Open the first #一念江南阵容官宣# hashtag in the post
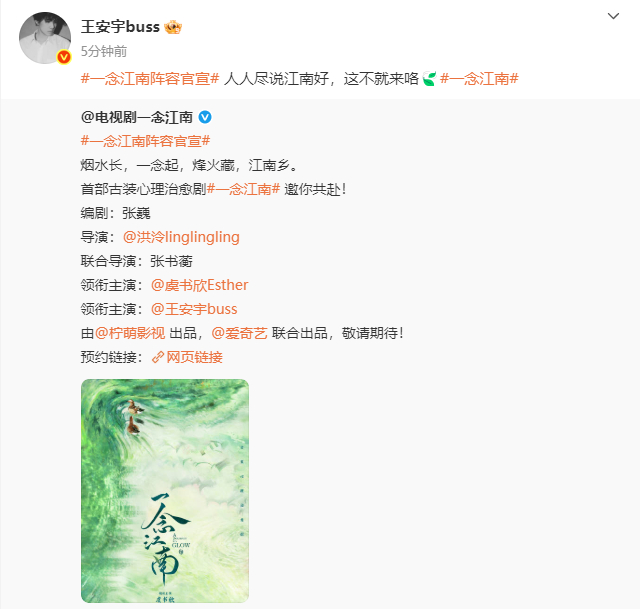This screenshot has width=640, height=609. pyautogui.click(x=150, y=78)
